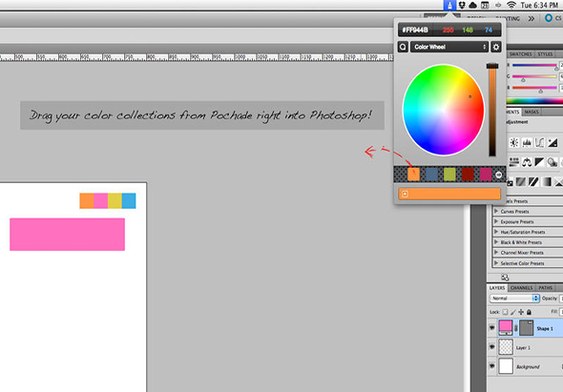Click the orange current color bar

click(449, 194)
